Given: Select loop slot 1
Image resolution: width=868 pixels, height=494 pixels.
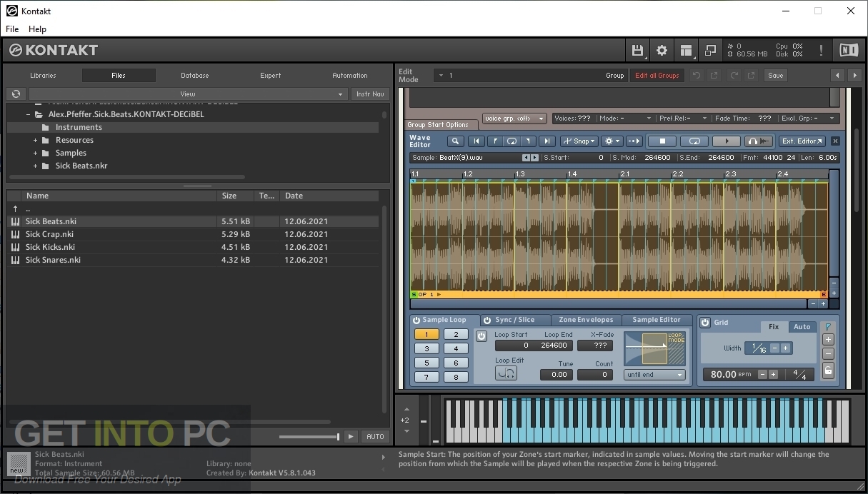Looking at the screenshot, I should 426,334.
